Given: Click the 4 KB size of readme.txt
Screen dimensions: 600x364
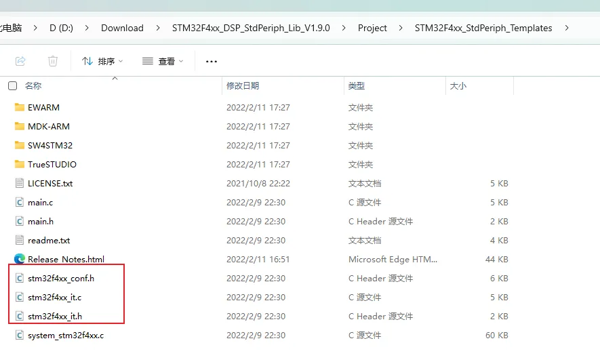Looking at the screenshot, I should pos(499,241).
